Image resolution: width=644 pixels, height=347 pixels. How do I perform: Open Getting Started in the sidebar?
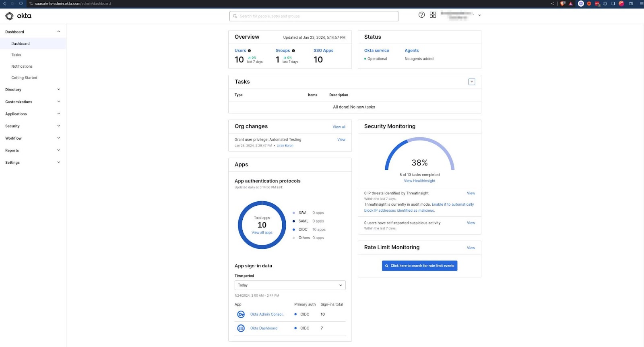pyautogui.click(x=24, y=78)
